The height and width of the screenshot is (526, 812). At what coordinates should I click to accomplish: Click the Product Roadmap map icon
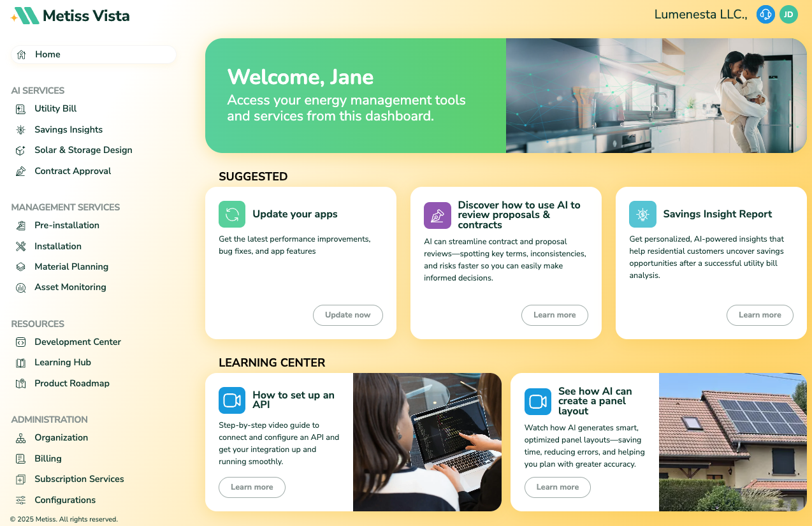point(21,384)
